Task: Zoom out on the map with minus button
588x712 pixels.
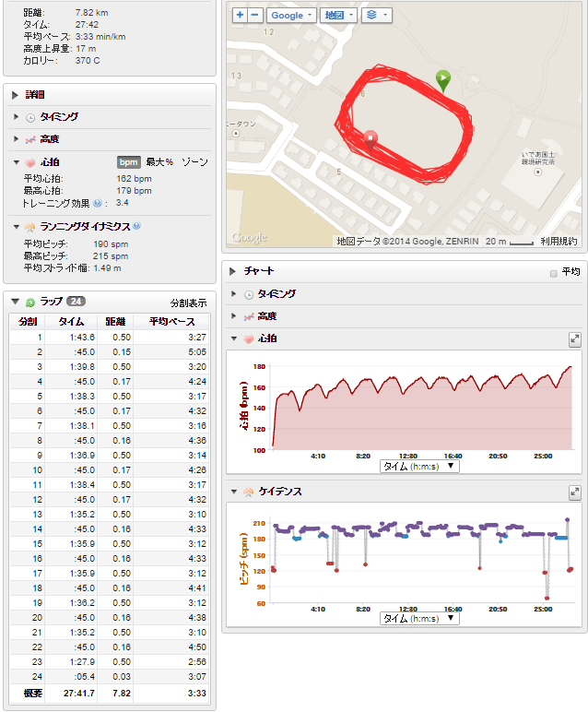Action: click(x=254, y=16)
